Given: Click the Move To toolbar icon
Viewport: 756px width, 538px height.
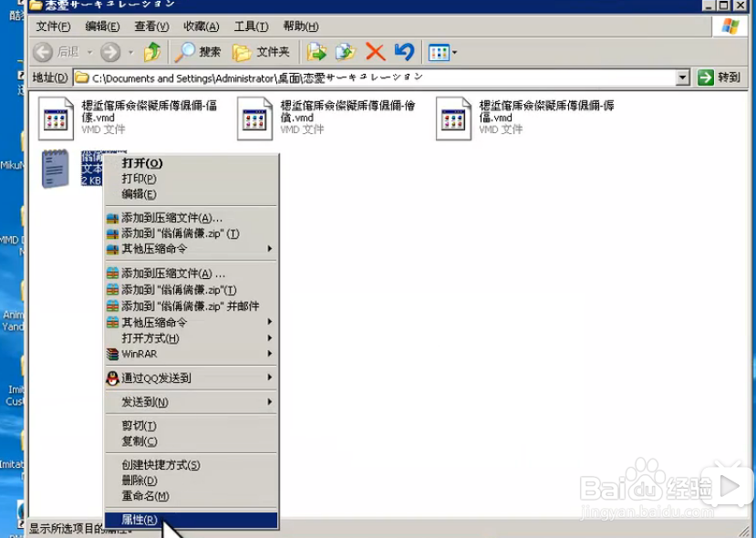Looking at the screenshot, I should [316, 52].
